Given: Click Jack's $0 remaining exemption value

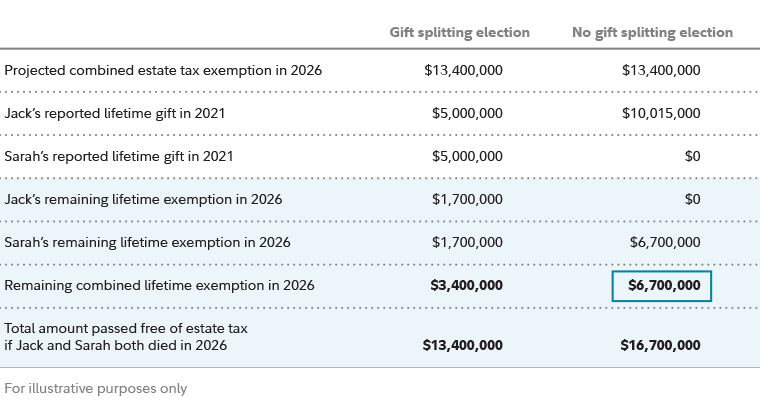Looking at the screenshot, I should tap(692, 200).
